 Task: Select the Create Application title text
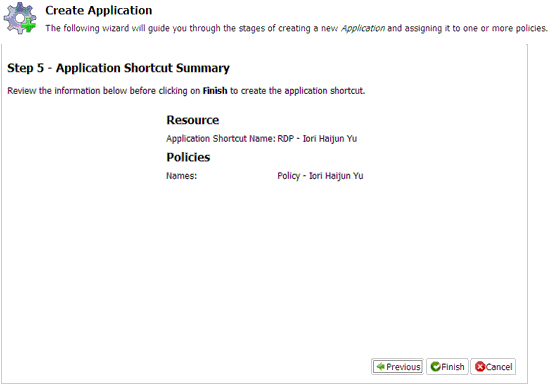[x=99, y=11]
